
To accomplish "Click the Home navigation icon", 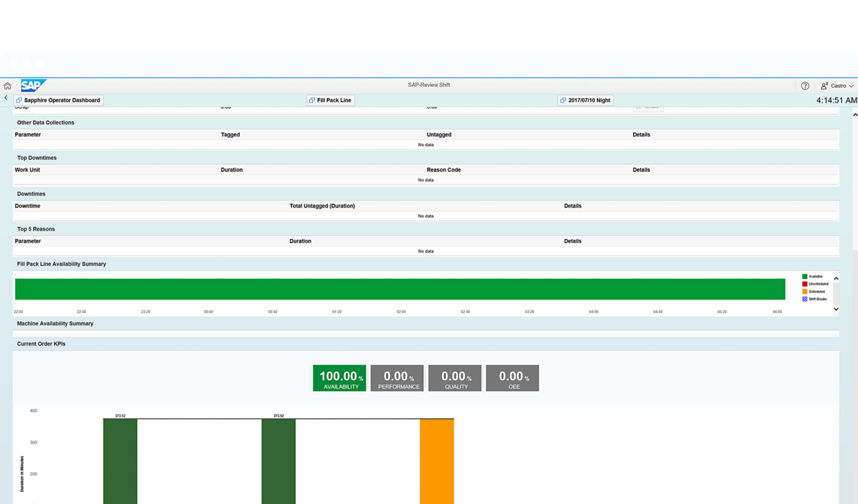I will pos(7,85).
